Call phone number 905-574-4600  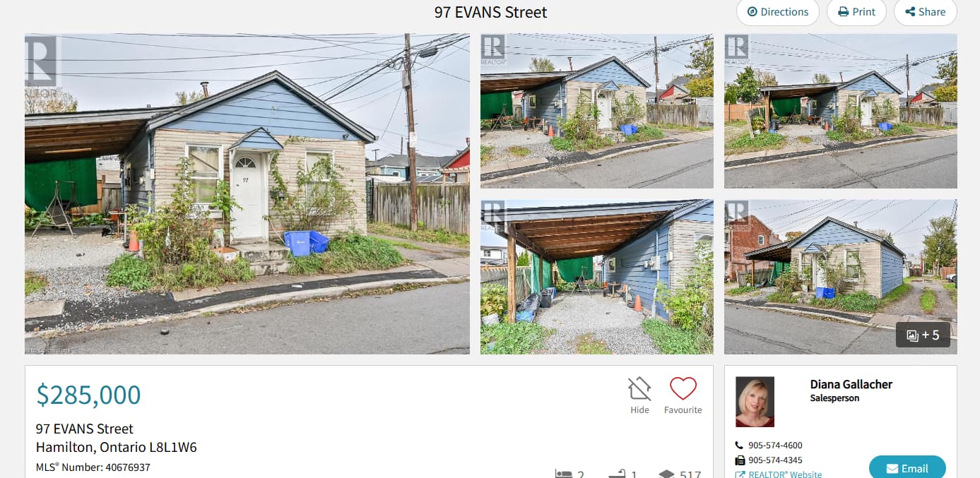[775, 446]
